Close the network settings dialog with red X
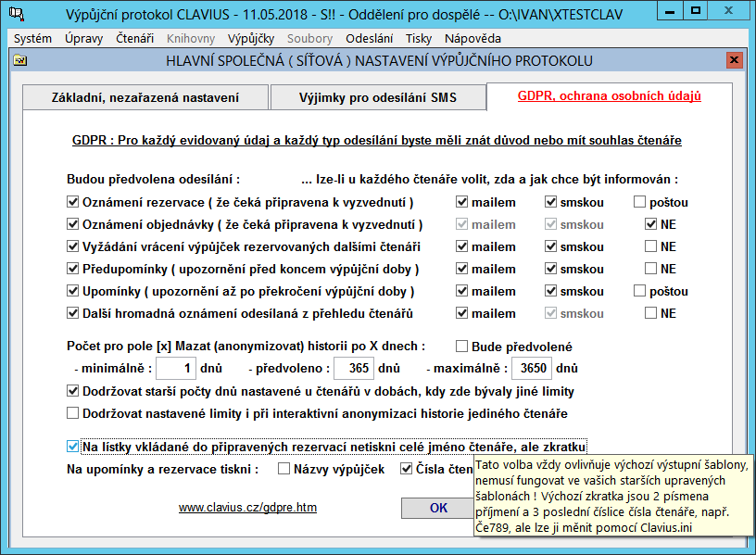 tap(734, 60)
